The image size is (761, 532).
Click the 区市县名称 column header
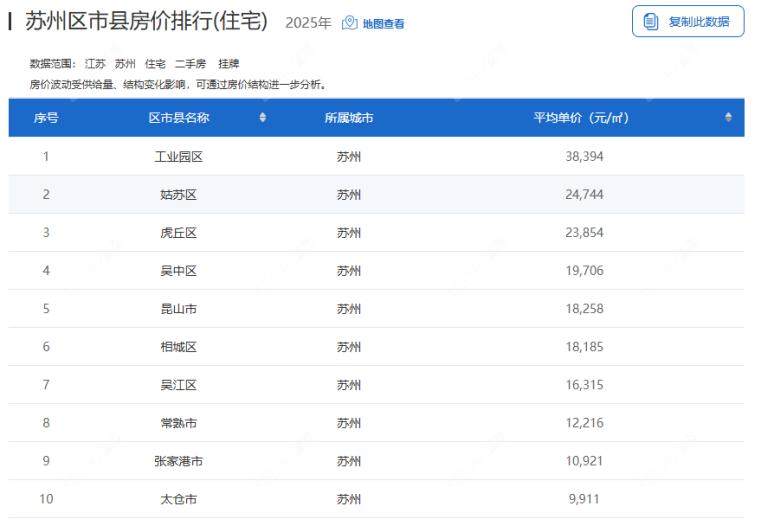coord(179,118)
